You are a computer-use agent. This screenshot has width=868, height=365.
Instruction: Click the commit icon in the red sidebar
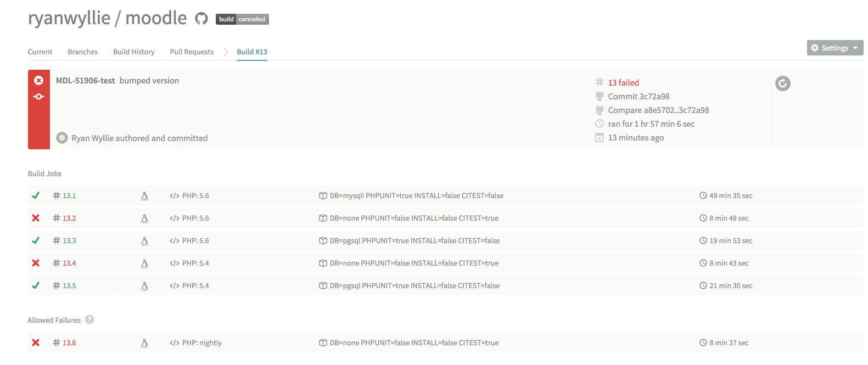[x=38, y=97]
